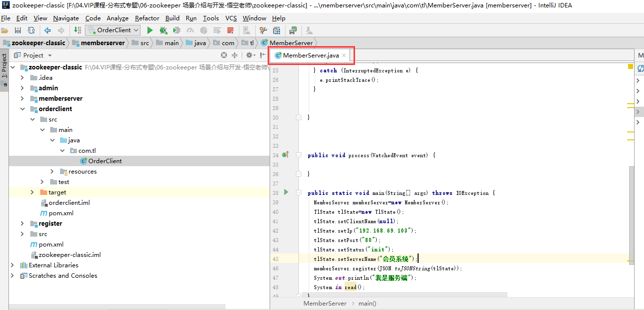Click the Maven pom.xml under orderclient
Image resolution: width=644 pixels, height=310 pixels.
click(x=57, y=213)
